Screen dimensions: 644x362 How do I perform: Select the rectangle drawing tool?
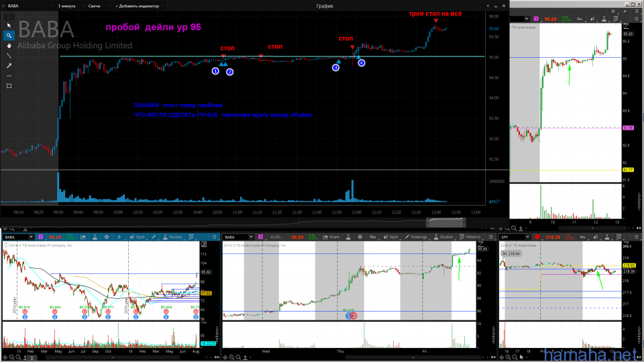(x=9, y=86)
